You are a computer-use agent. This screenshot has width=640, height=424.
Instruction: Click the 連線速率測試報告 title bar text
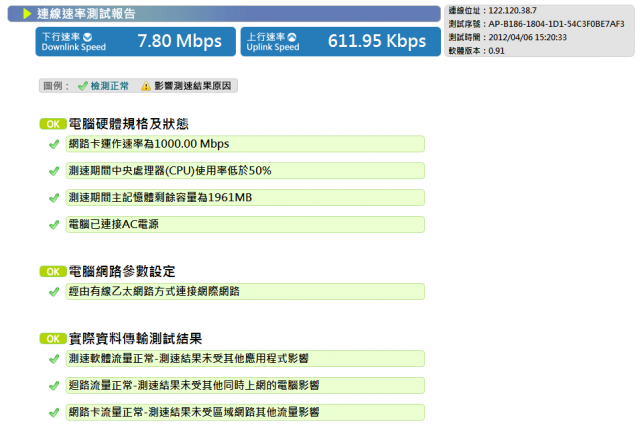(86, 14)
